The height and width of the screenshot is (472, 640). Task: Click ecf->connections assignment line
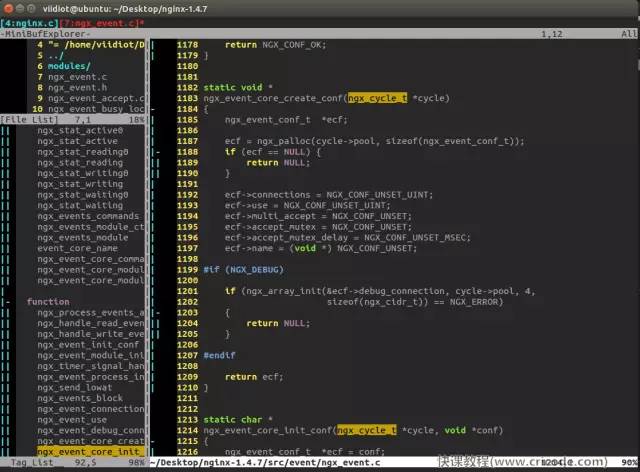pyautogui.click(x=329, y=195)
